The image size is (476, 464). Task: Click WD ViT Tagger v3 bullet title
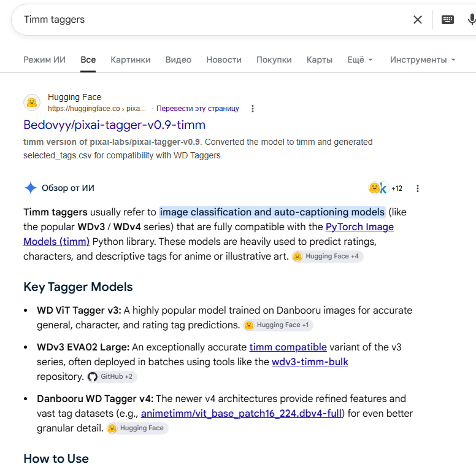pyautogui.click(x=79, y=311)
